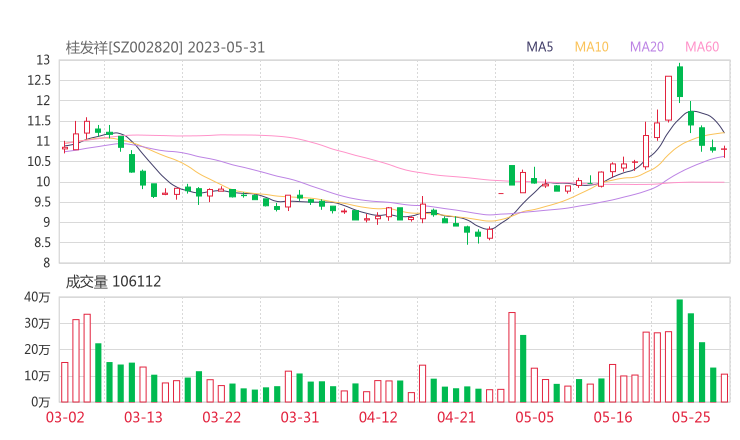
Task: Click the 03-31 date tick
Action: tap(300, 417)
